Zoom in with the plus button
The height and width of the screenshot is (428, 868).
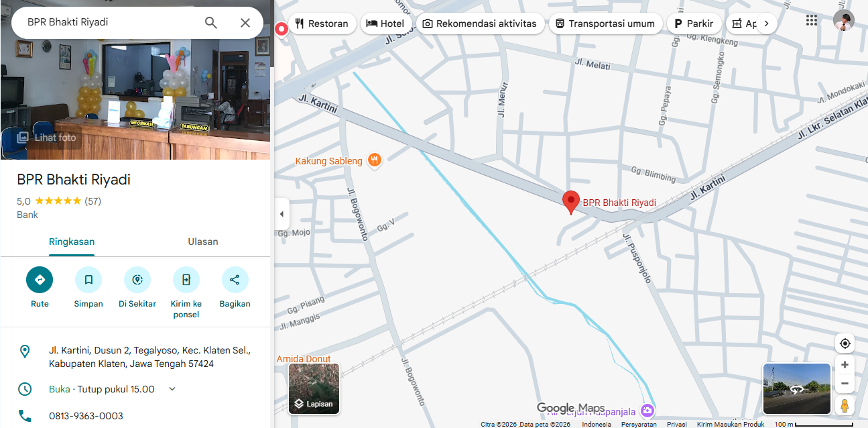tap(845, 365)
